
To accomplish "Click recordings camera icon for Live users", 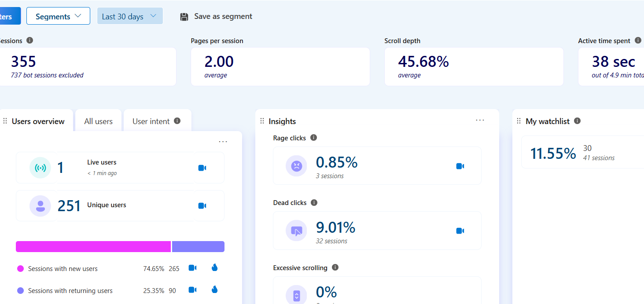I will coord(202,168).
